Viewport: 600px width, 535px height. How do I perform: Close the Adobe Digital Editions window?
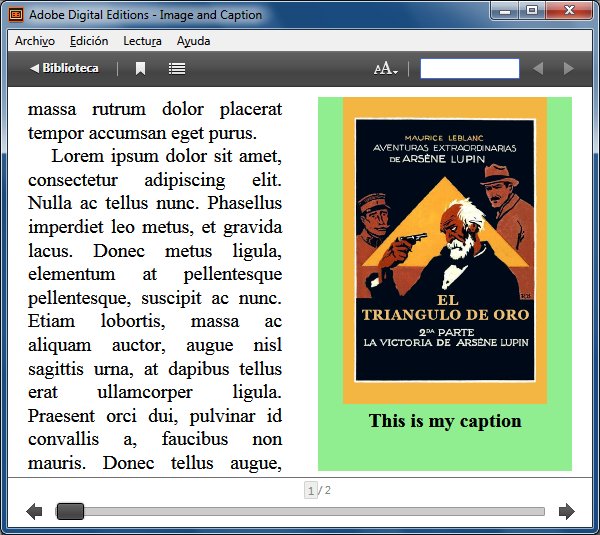click(x=569, y=10)
